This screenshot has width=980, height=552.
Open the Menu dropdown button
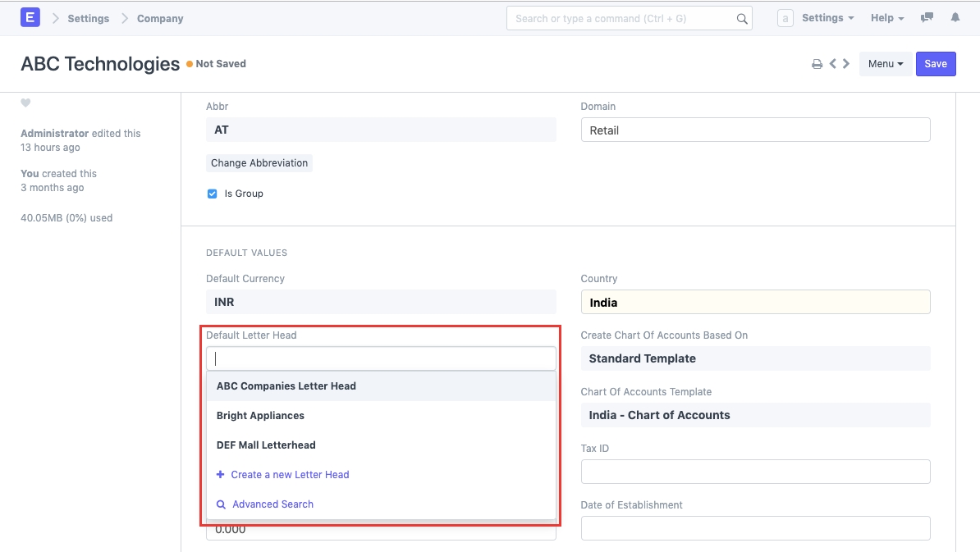(885, 64)
